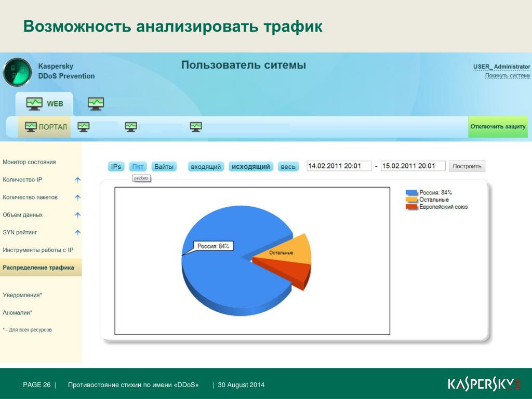Viewport: 532px width, 399px height.
Task: Open Количество пакетов menu item
Action: coord(30,197)
